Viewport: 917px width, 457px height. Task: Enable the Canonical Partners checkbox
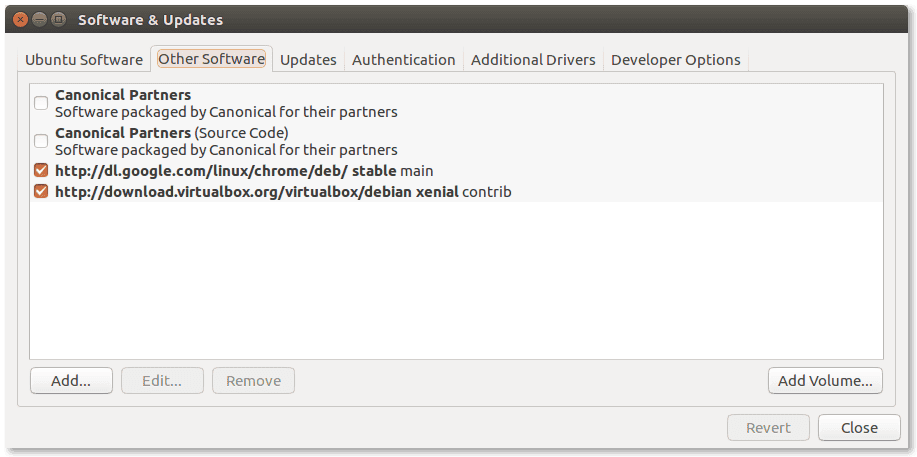tap(41, 103)
